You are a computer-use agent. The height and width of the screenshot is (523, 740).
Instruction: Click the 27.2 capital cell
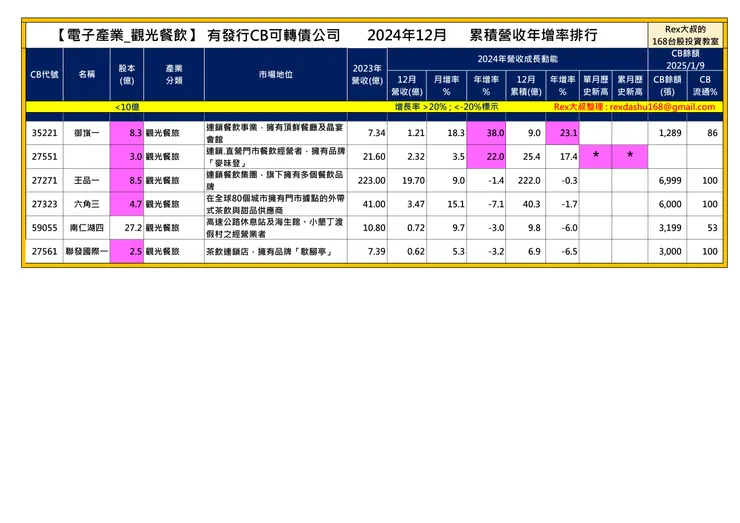(126, 228)
